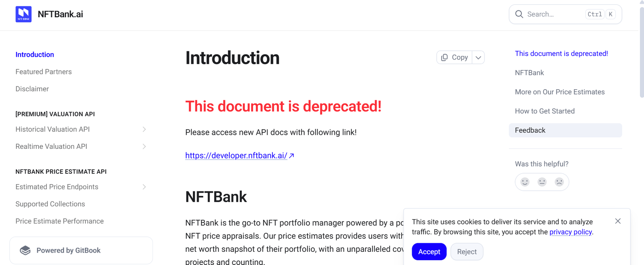Click the neutral face feedback icon

pos(542,182)
